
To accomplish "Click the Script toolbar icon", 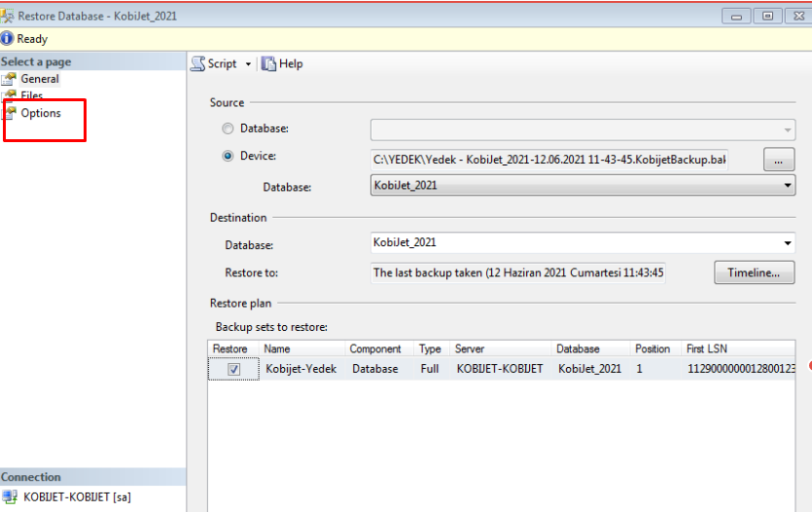I will click(x=197, y=63).
